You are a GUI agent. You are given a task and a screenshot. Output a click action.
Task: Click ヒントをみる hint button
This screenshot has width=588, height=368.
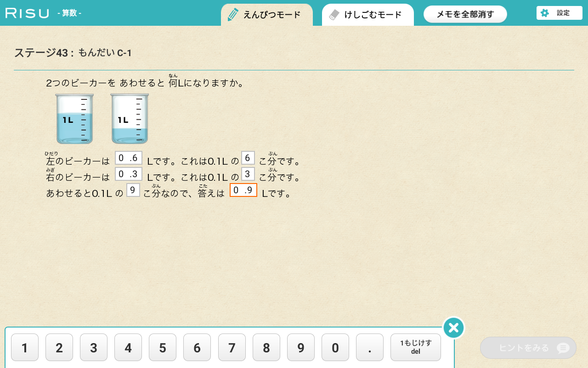coord(528,348)
